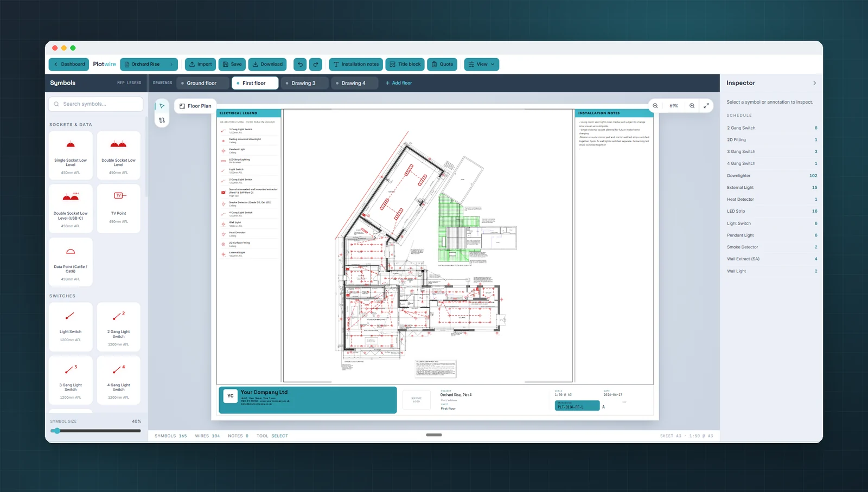Save the drawing
The height and width of the screenshot is (492, 868).
pos(232,64)
